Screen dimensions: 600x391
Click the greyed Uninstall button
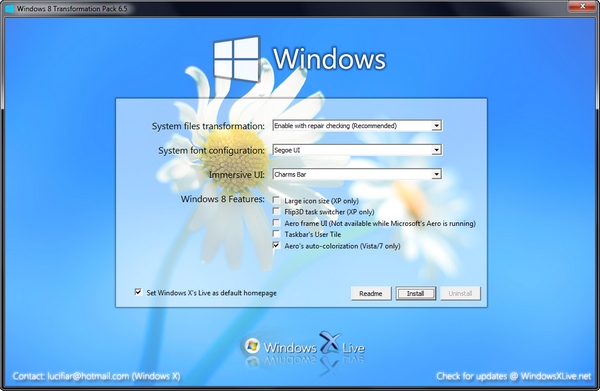coord(460,293)
